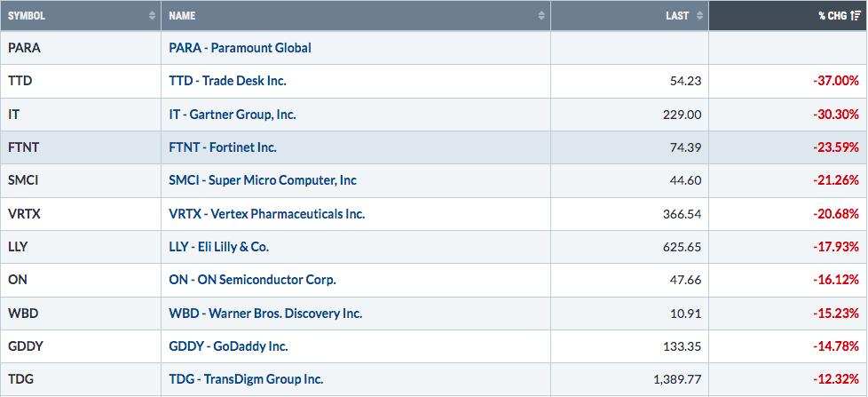Open the LLY - Eli Lilly & Co. link
This screenshot has width=868, height=397.
(x=218, y=247)
